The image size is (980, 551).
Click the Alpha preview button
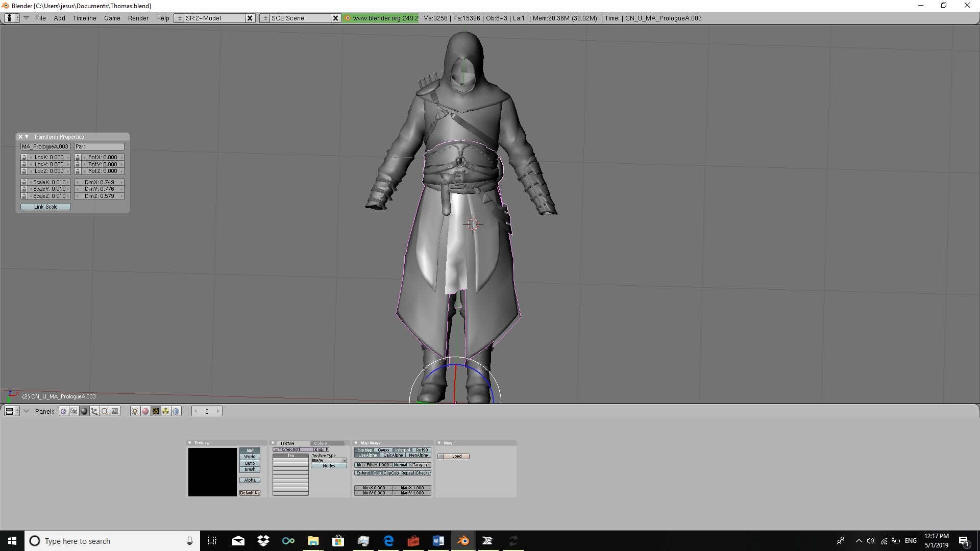coord(250,480)
